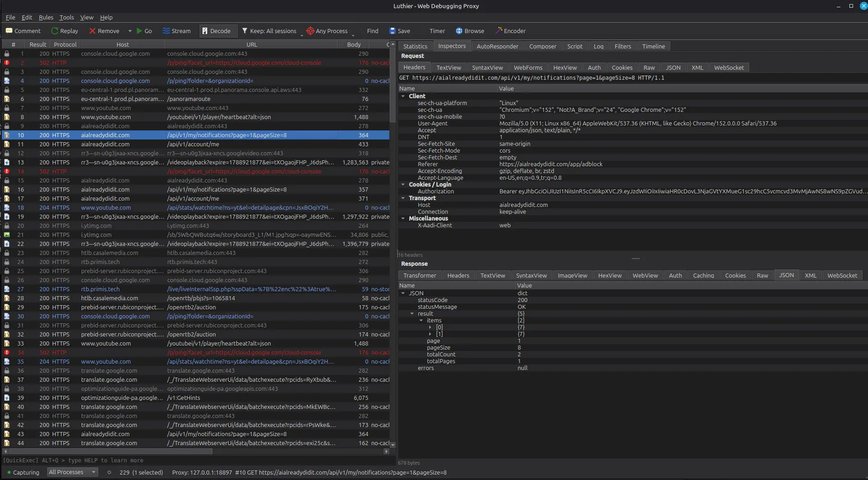
Task: Click the red error icon of session 14
Action: [7, 171]
